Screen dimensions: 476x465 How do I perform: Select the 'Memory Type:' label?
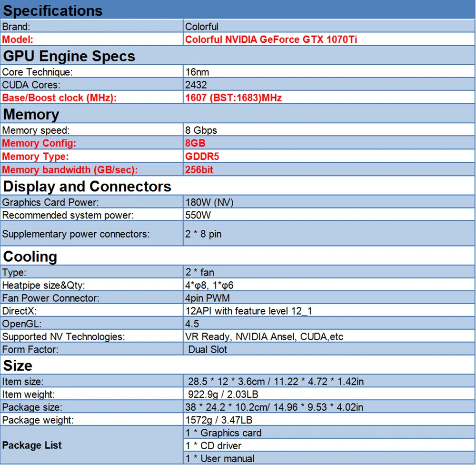pos(36,157)
